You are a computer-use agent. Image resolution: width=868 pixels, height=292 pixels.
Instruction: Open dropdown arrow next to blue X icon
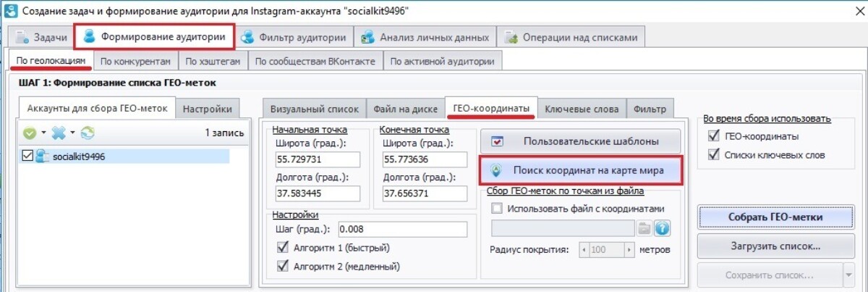pyautogui.click(x=72, y=134)
